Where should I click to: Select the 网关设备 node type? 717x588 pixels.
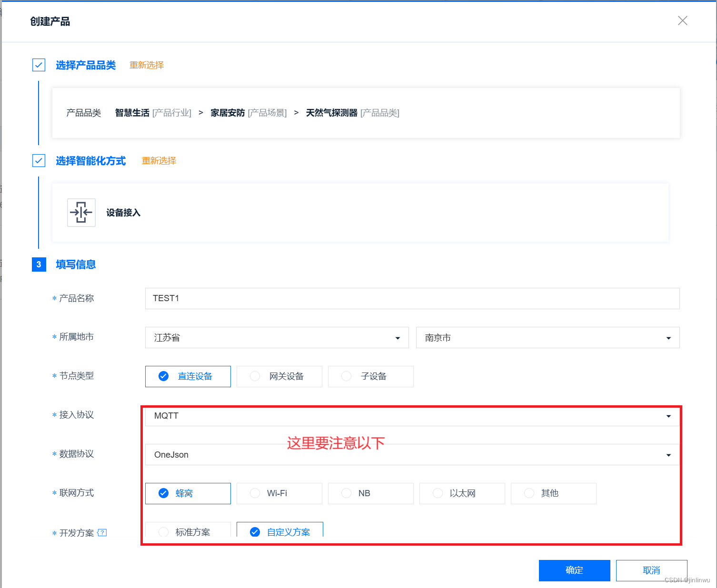[x=279, y=376]
